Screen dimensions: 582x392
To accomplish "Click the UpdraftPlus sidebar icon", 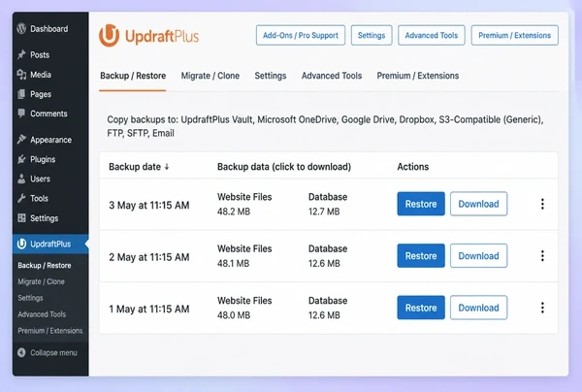I will [21, 244].
